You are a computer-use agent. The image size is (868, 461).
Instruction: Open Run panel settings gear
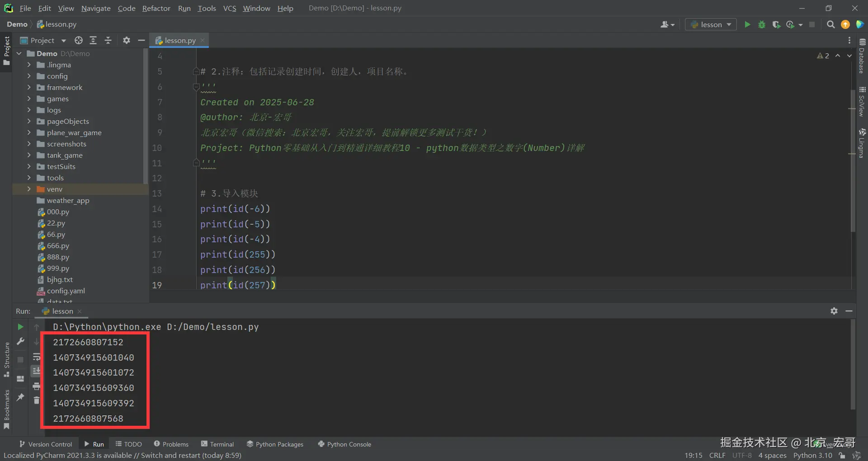pos(834,311)
